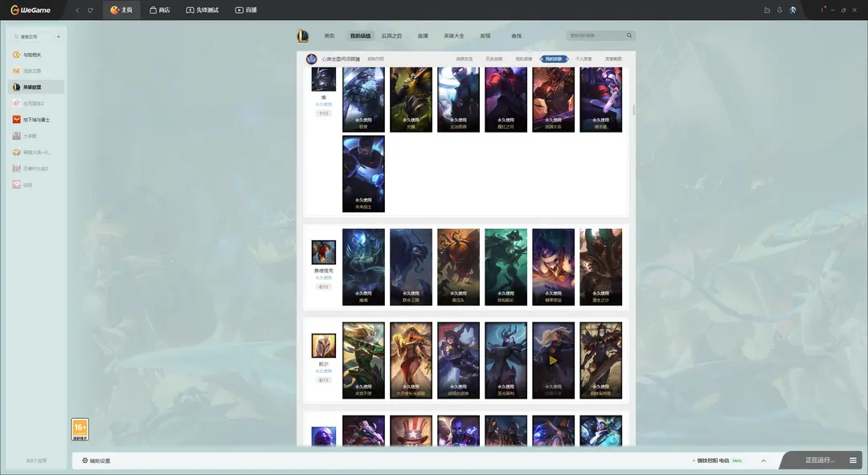Select 大多数 in the sidebar
The image size is (868, 475).
point(36,136)
